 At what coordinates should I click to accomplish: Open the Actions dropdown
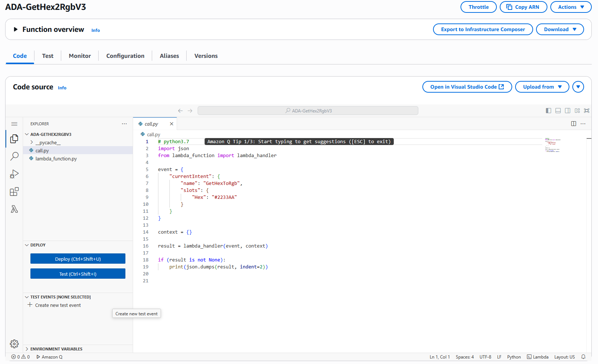pos(571,7)
